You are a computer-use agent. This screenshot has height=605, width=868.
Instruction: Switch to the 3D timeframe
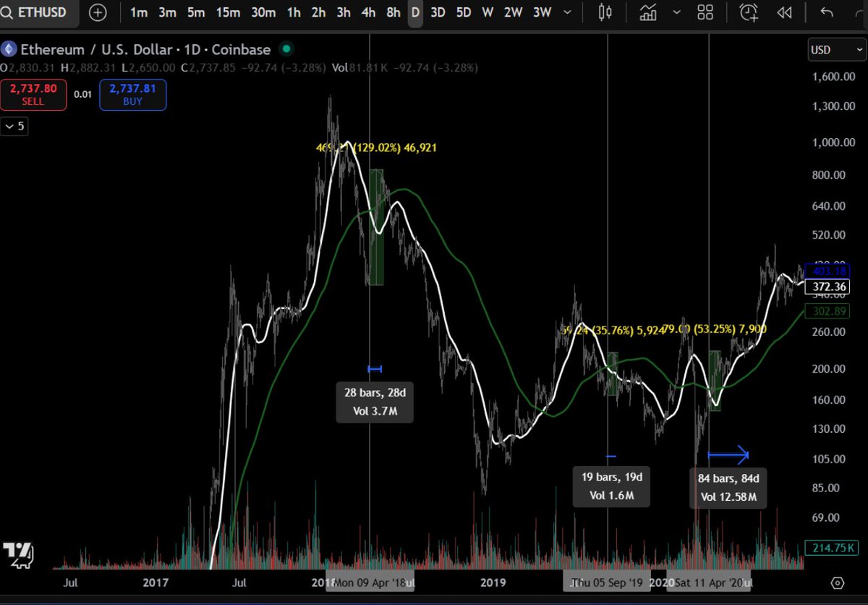438,12
